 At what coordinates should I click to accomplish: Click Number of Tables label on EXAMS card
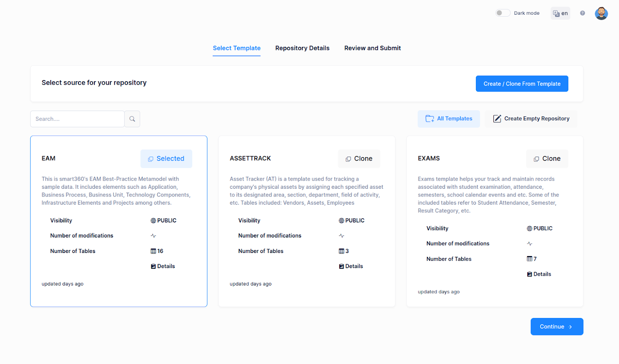(449, 259)
